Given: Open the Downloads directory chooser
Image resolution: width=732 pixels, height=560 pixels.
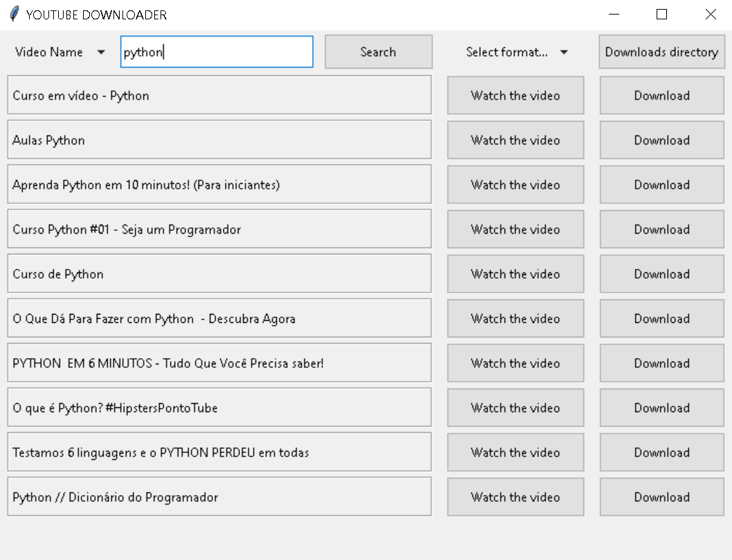Looking at the screenshot, I should (661, 52).
